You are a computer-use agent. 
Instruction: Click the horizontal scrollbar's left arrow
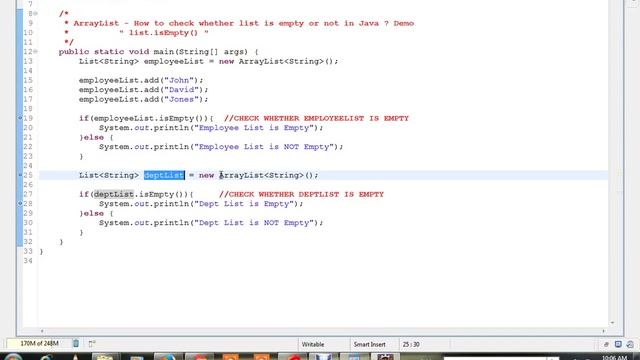[42, 331]
